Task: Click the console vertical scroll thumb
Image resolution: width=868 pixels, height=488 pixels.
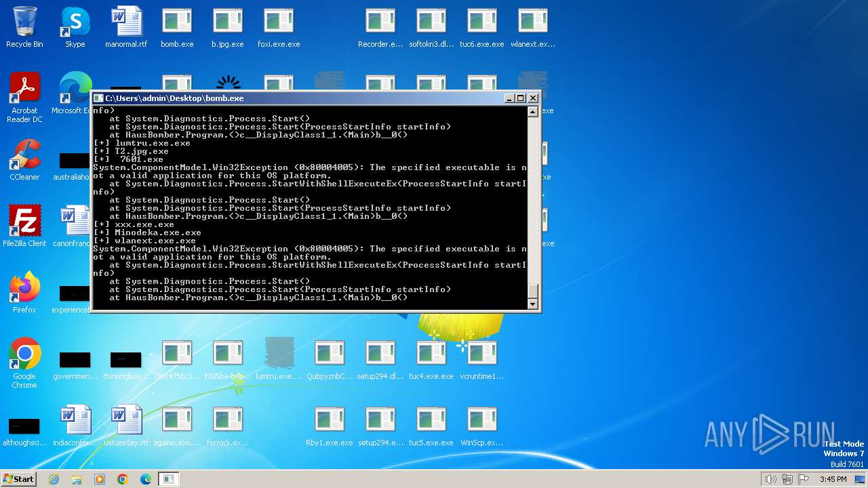Action: tap(533, 291)
